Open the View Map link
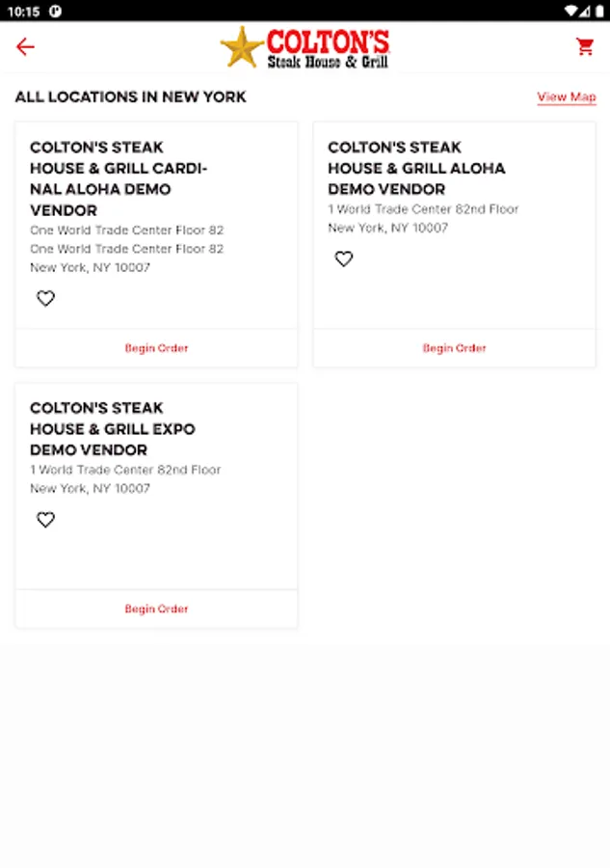Image resolution: width=610 pixels, height=868 pixels. (x=567, y=97)
